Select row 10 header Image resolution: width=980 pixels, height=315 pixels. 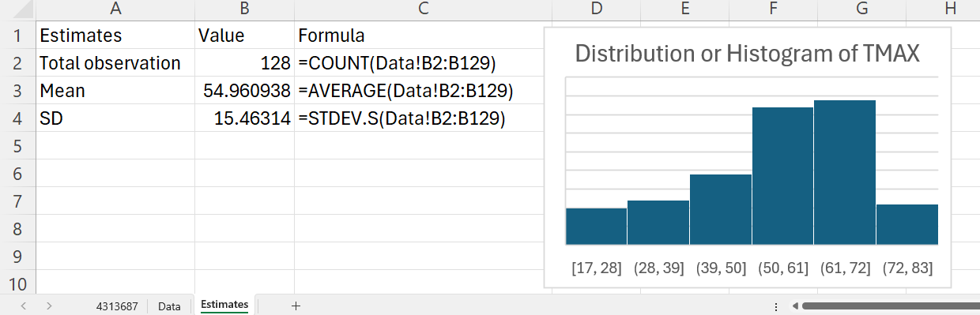tap(17, 283)
